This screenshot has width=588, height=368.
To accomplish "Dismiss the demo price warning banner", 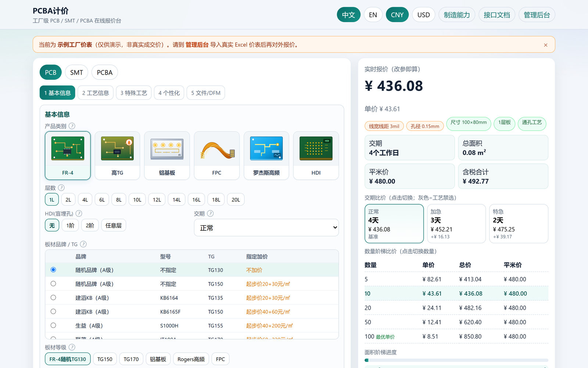I will [546, 45].
